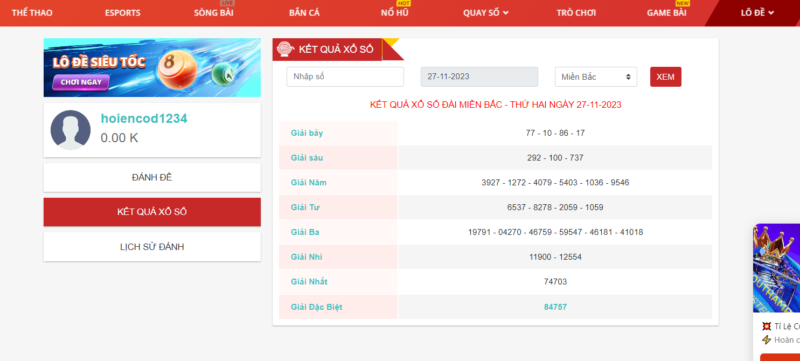Open LỊCH SỬ ĐÁNH sidebar option
Viewport: 800px width, 361px height.
[x=152, y=247]
